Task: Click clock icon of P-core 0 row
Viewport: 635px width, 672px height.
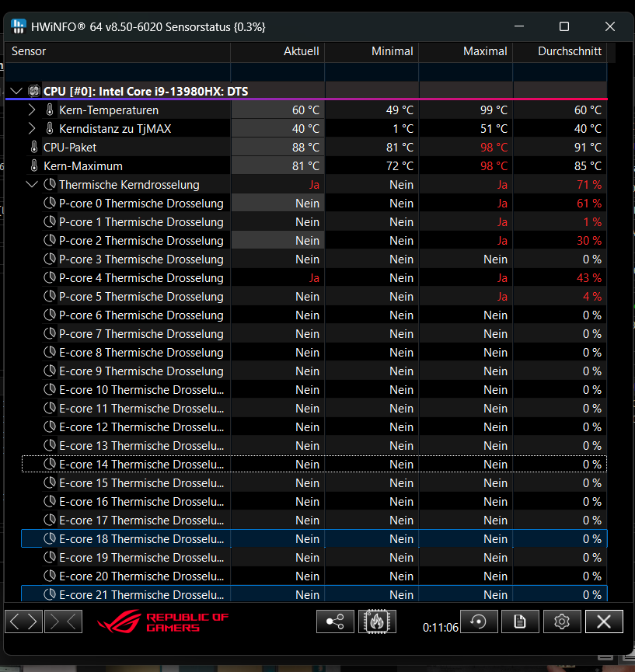Action: [50, 203]
